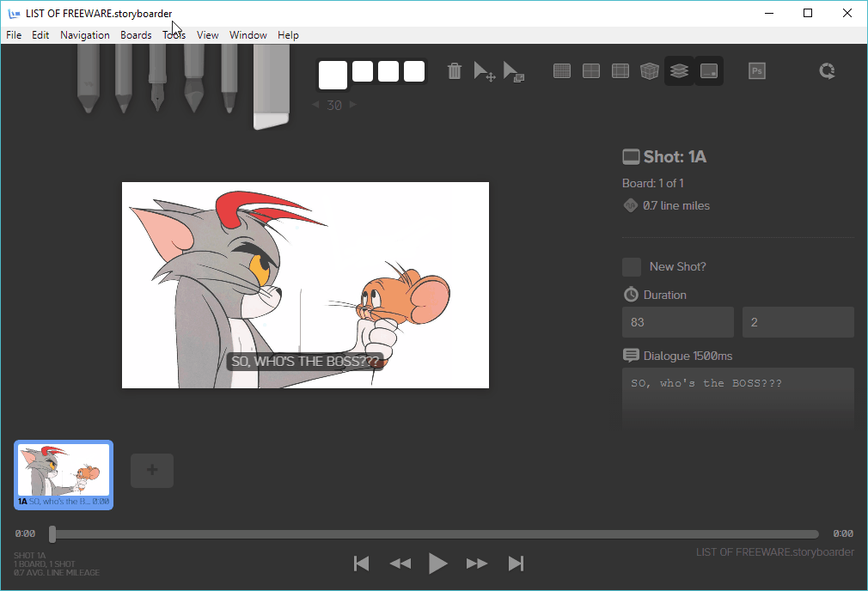Image resolution: width=868 pixels, height=591 pixels.
Task: Click the Storyboarder app icon in title bar
Action: [x=14, y=13]
